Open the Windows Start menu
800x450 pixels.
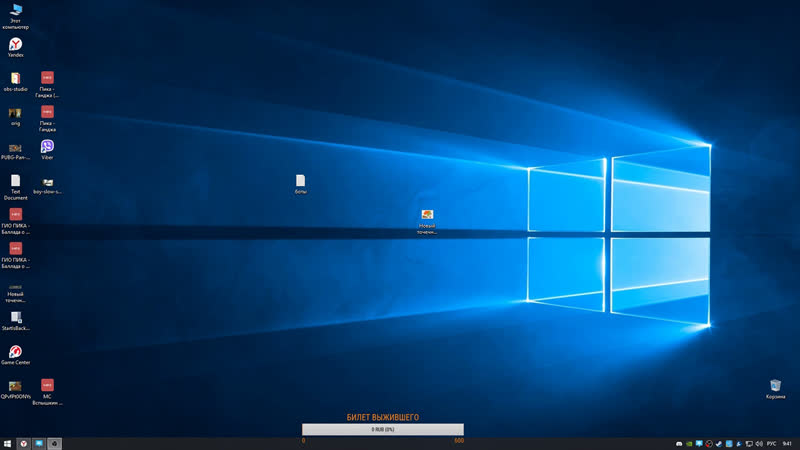pos(7,444)
